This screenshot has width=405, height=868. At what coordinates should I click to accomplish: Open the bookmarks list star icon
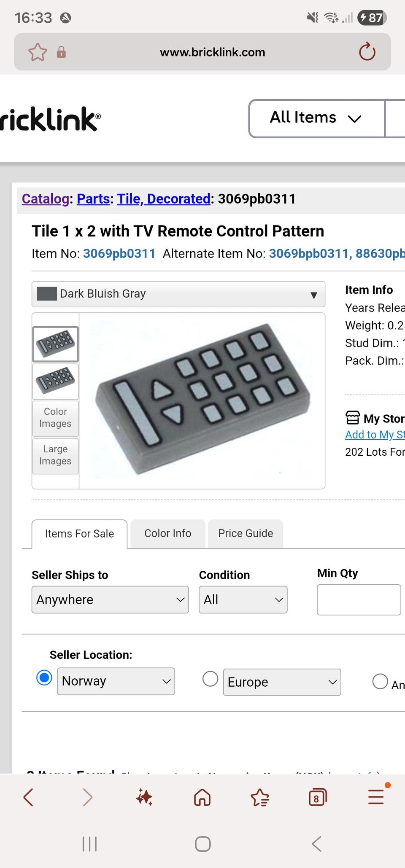tap(260, 797)
